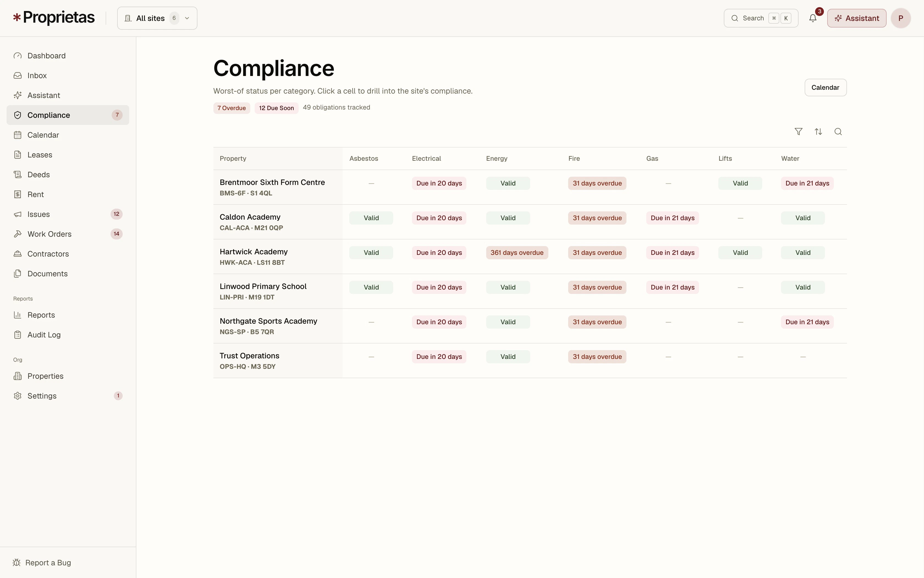The width and height of the screenshot is (924, 578).
Task: Open Linwood Primary School property
Action: (263, 287)
